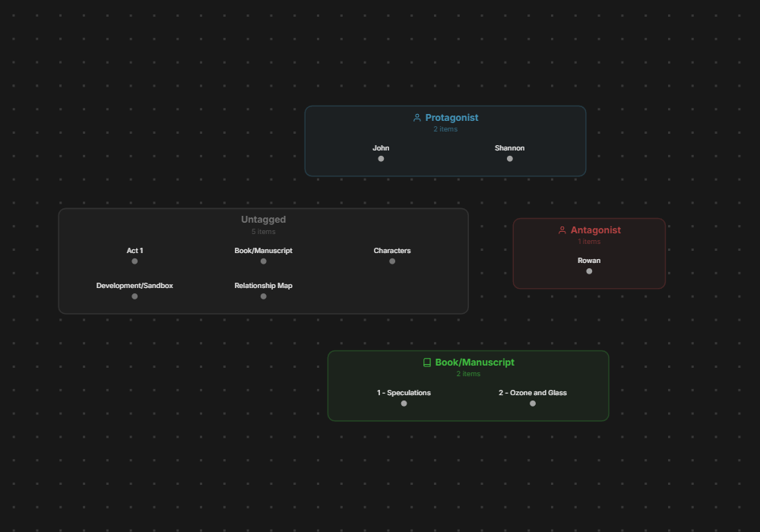This screenshot has height=532, width=760.
Task: Select Book/Manuscript inside the Untagged group
Action: 263,250
